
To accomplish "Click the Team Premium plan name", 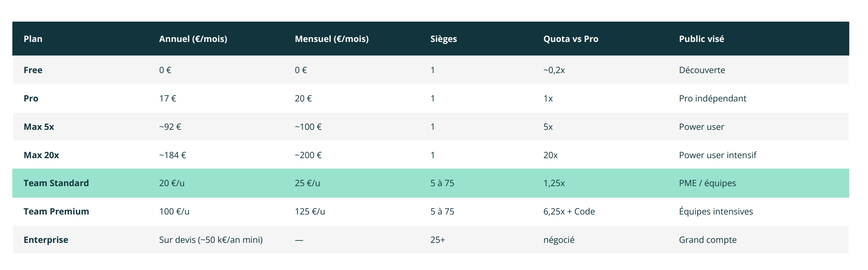I will (x=56, y=211).
